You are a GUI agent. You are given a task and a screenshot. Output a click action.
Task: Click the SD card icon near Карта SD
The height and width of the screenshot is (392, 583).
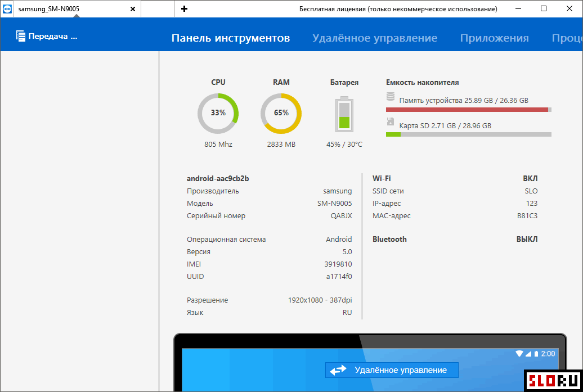(x=389, y=121)
